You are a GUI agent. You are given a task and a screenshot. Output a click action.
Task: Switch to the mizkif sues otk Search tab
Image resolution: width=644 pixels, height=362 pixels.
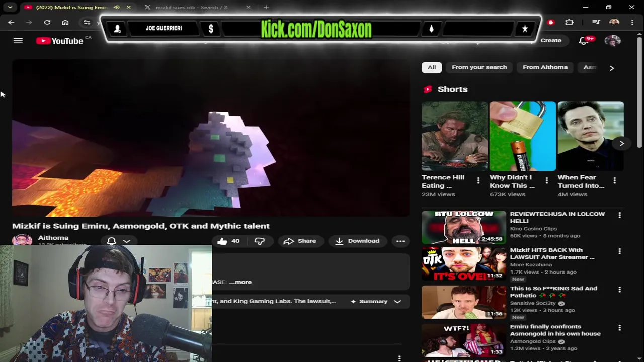pos(191,7)
